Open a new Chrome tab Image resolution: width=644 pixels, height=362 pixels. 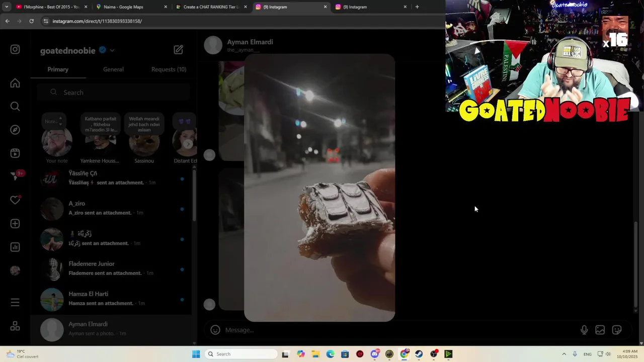point(417,7)
